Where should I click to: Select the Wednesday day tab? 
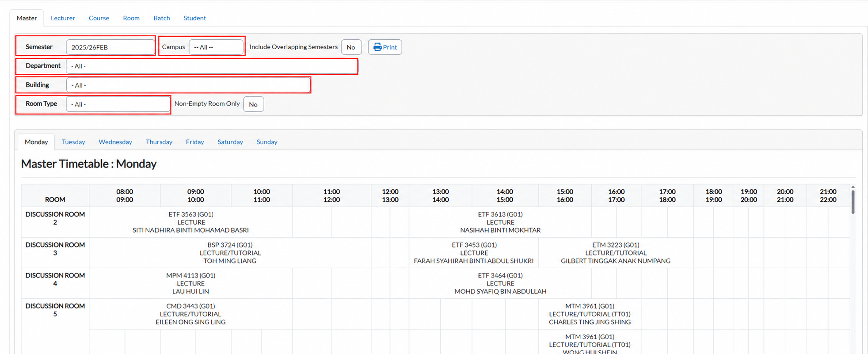(x=115, y=142)
